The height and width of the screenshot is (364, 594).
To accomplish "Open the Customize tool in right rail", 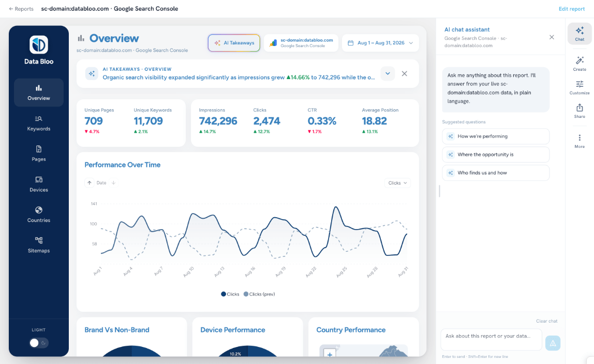I will point(580,87).
